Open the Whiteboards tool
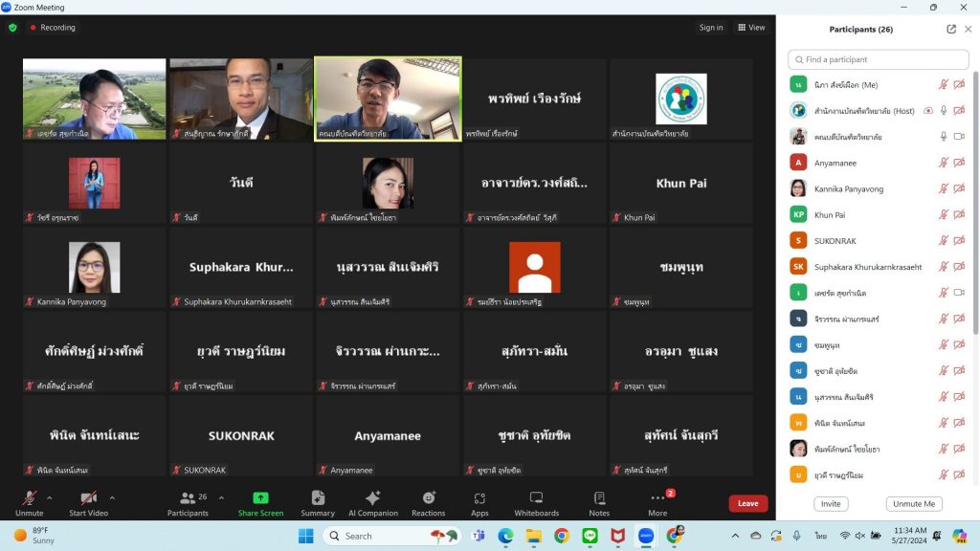The image size is (980, 551). click(x=536, y=503)
